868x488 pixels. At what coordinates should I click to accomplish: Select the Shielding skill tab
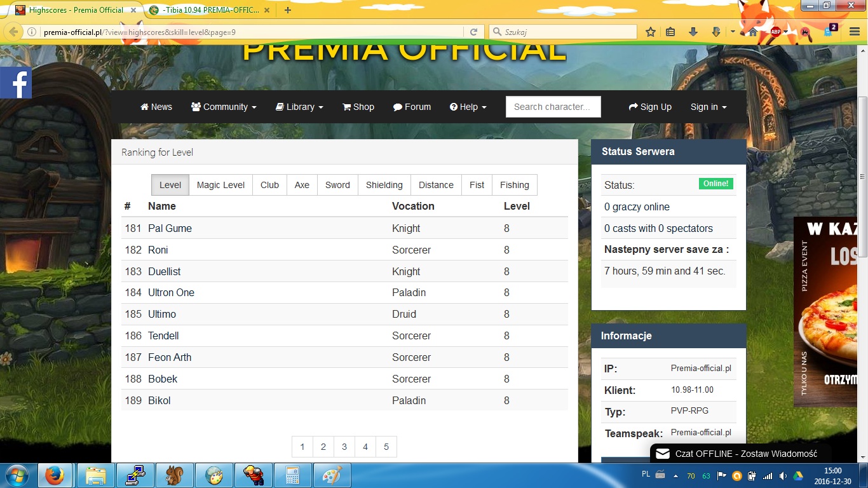(x=384, y=185)
